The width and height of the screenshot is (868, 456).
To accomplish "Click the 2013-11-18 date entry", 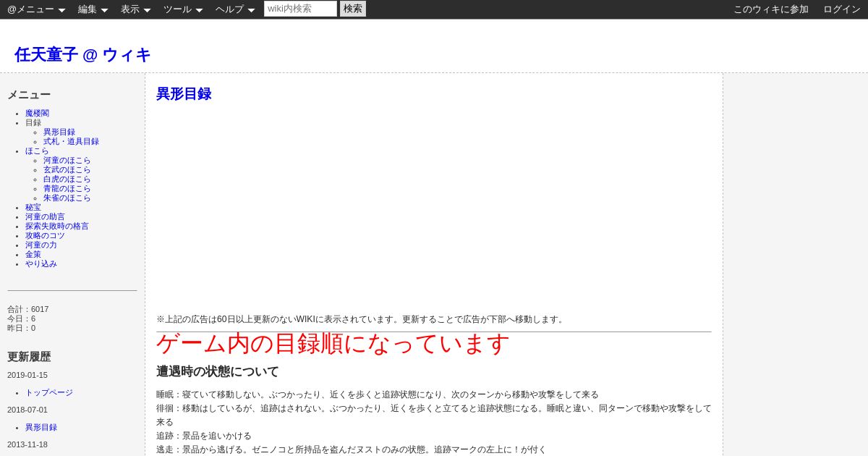I will (27, 444).
